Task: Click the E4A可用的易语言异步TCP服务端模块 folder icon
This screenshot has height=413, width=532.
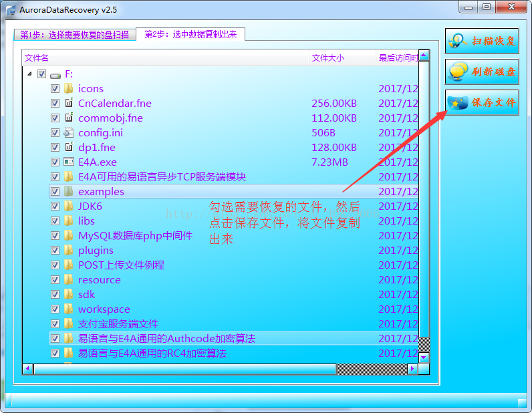Action: click(69, 176)
